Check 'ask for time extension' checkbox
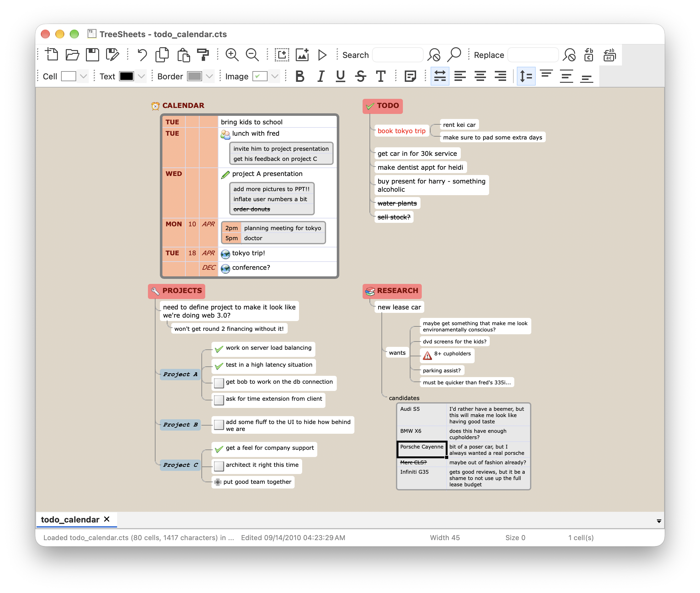 (219, 400)
